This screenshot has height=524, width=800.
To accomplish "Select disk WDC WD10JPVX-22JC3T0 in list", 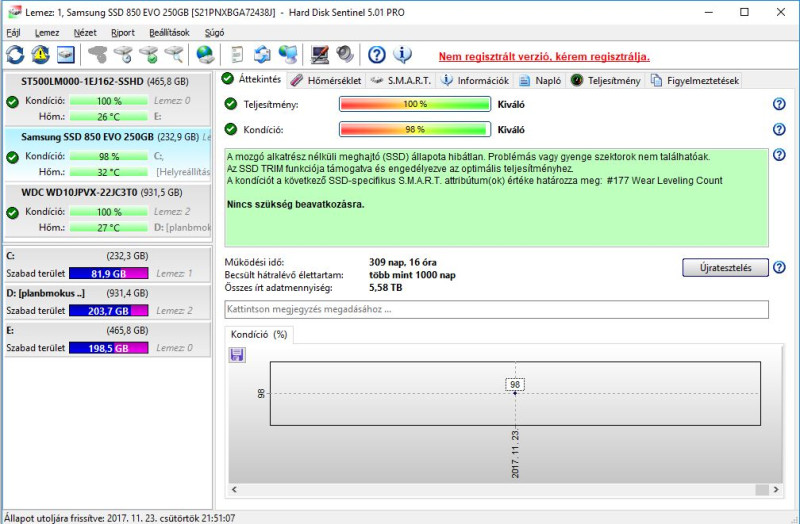I will click(108, 210).
